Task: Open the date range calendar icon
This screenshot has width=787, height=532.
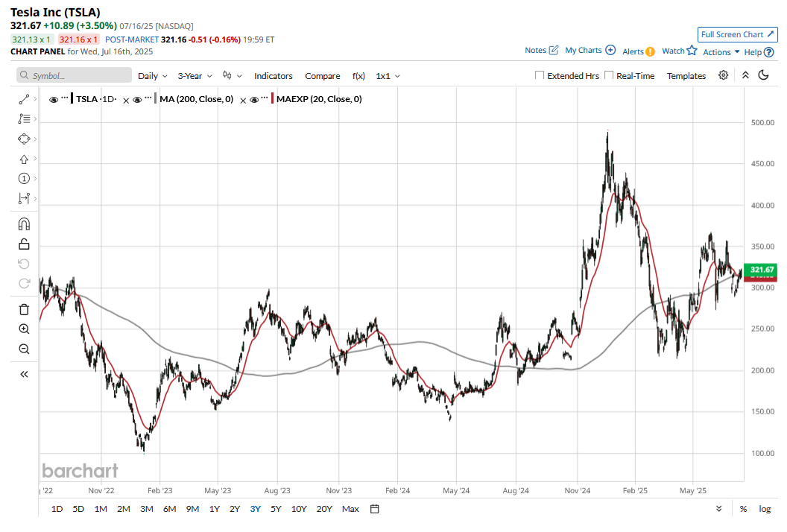Action: click(374, 509)
